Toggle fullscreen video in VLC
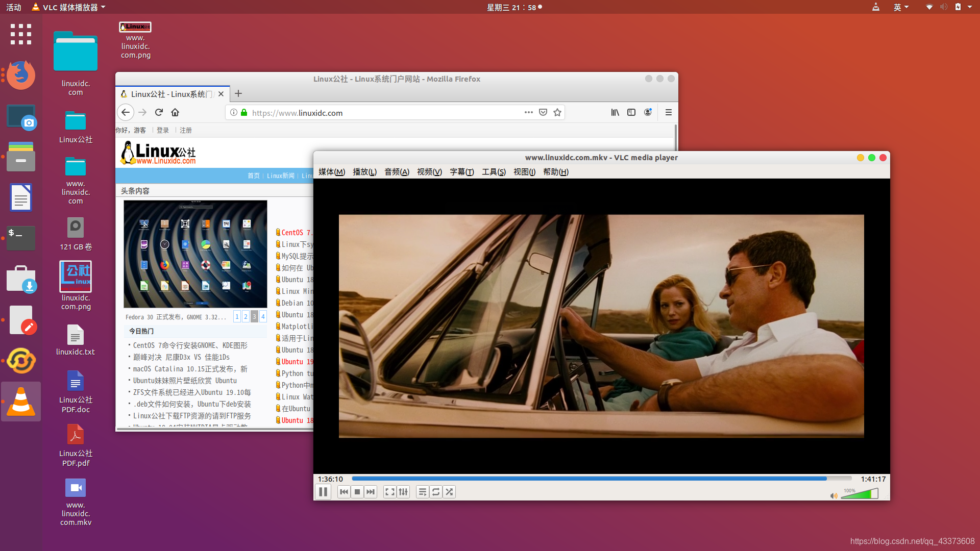Image resolution: width=980 pixels, height=551 pixels. tap(389, 492)
